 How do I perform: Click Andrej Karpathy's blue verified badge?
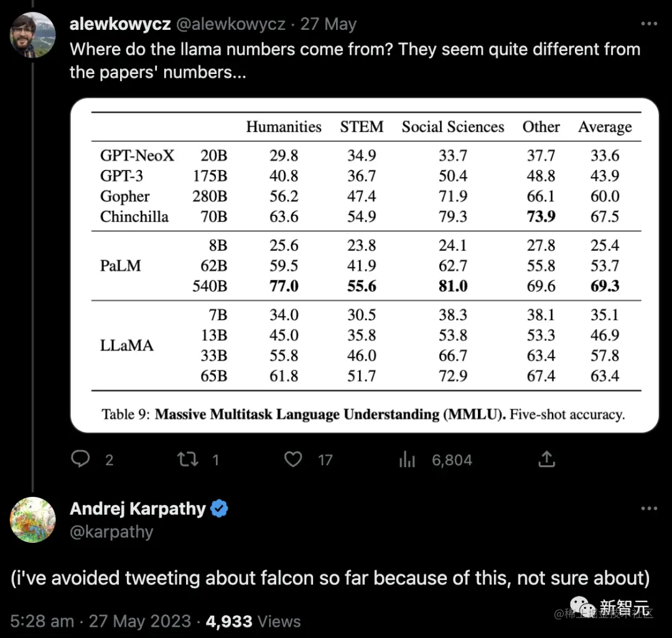coord(219,509)
